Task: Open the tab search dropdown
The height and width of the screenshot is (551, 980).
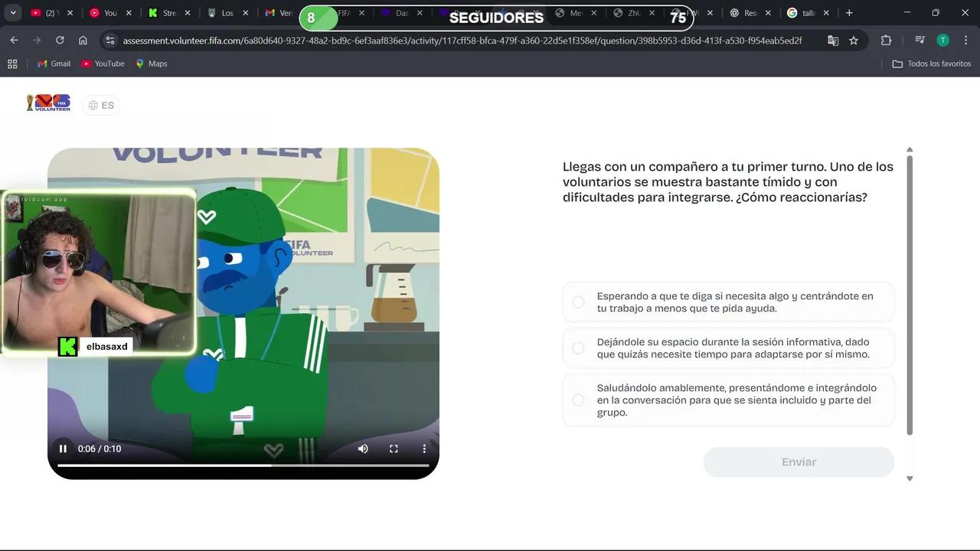Action: click(13, 13)
